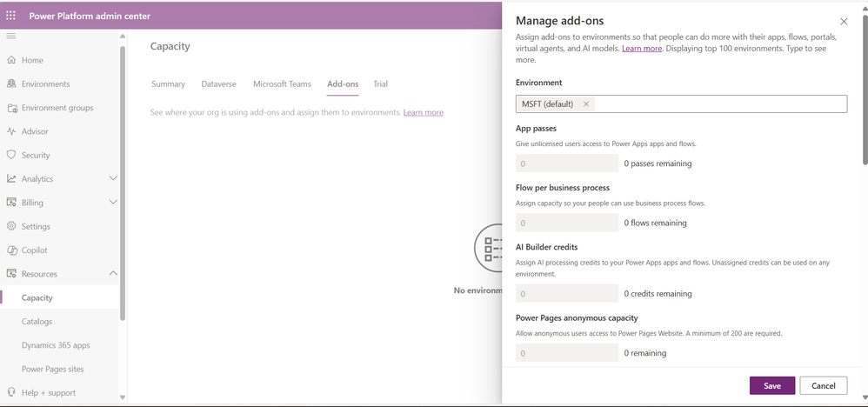The height and width of the screenshot is (407, 868).
Task: Click the Copilot icon in sidebar
Action: point(11,250)
